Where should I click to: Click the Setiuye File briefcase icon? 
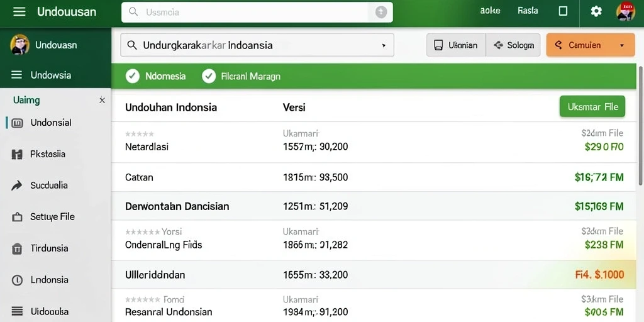click(x=17, y=217)
